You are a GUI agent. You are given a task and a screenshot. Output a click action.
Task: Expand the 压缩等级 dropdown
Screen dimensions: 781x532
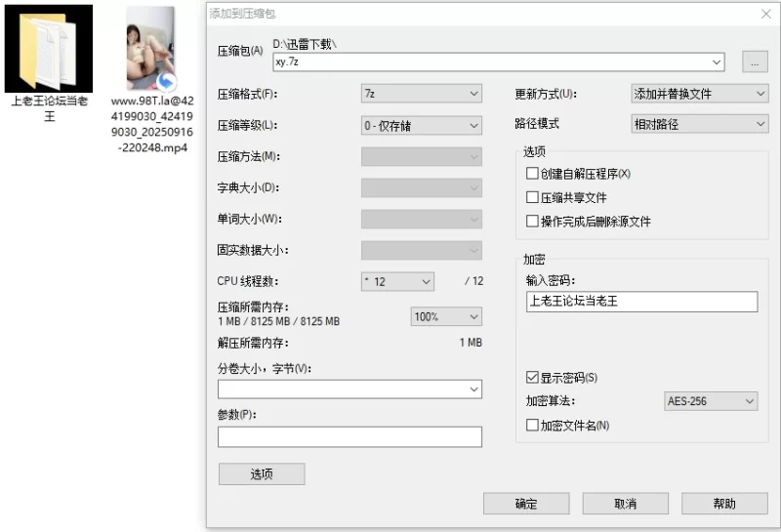point(421,125)
